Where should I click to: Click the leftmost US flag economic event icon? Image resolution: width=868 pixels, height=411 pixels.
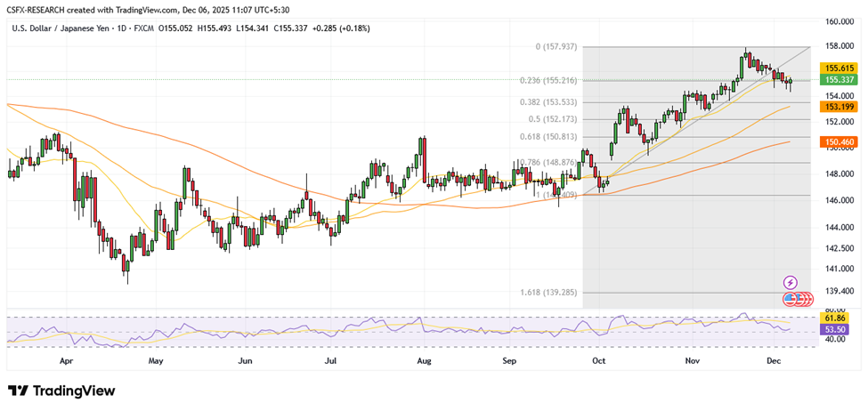[790, 299]
